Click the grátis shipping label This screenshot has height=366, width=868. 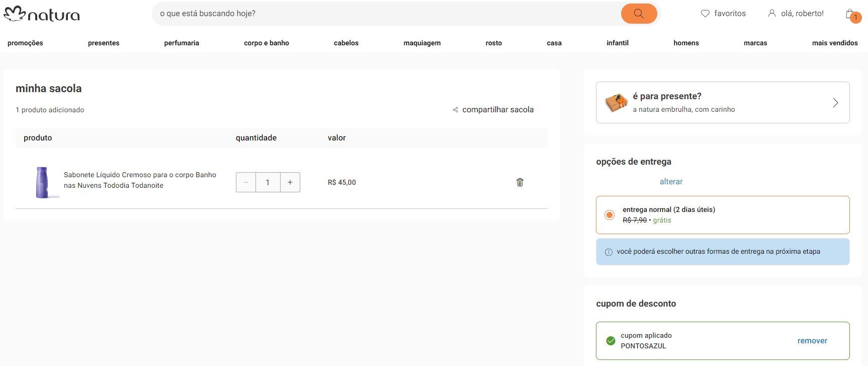click(x=662, y=221)
